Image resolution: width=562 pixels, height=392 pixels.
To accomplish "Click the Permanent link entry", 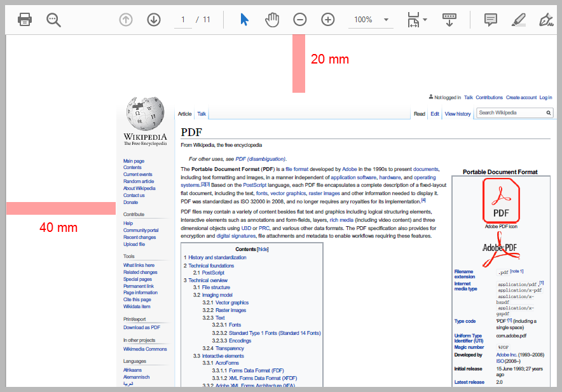I will coord(139,287).
